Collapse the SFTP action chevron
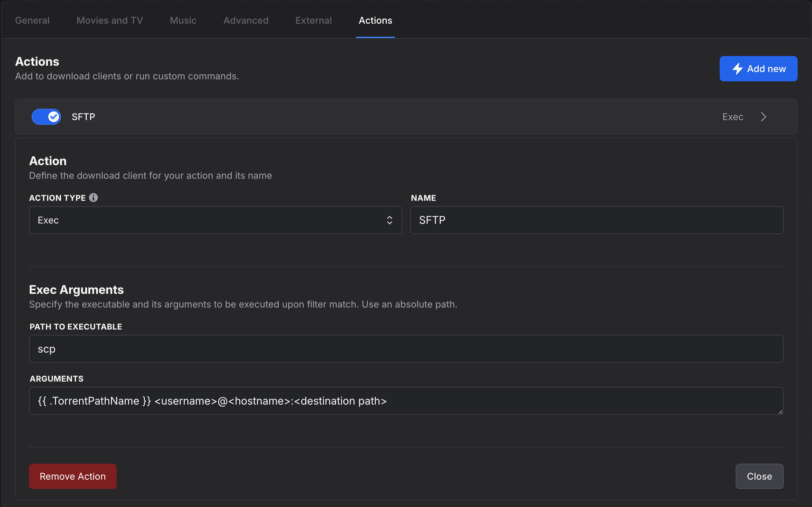The image size is (812, 507). click(x=763, y=117)
